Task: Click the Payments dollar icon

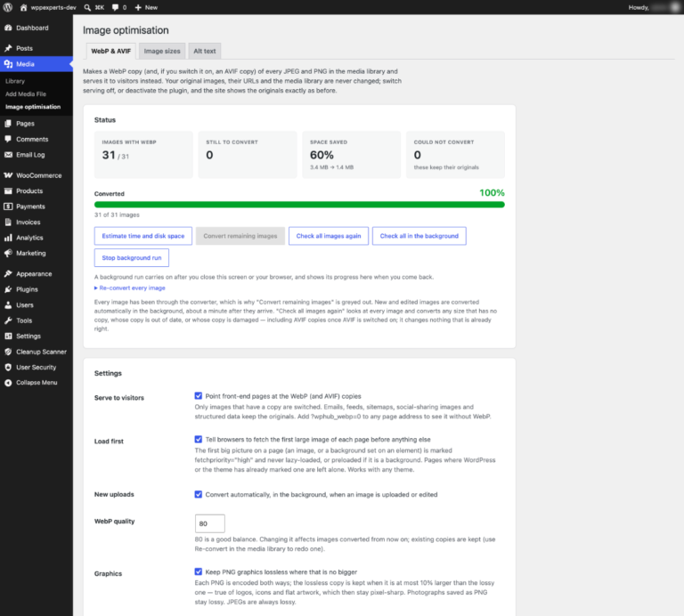Action: click(x=8, y=207)
